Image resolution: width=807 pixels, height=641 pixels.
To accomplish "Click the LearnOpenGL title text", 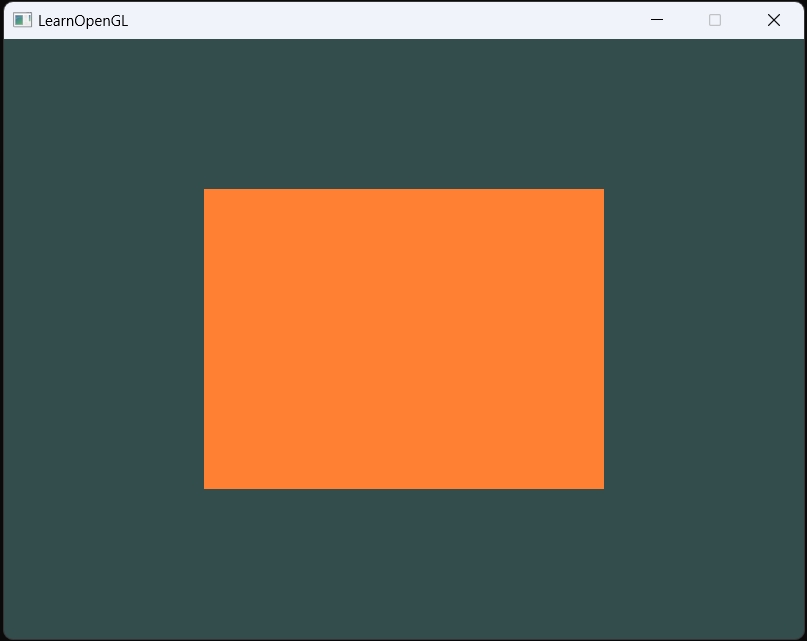I will [x=83, y=21].
